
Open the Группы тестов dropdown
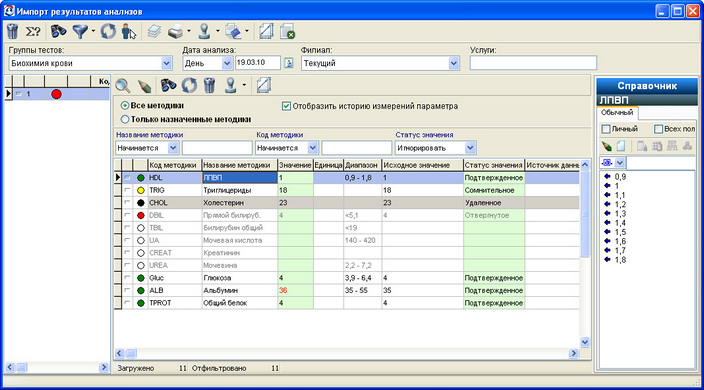(x=166, y=63)
